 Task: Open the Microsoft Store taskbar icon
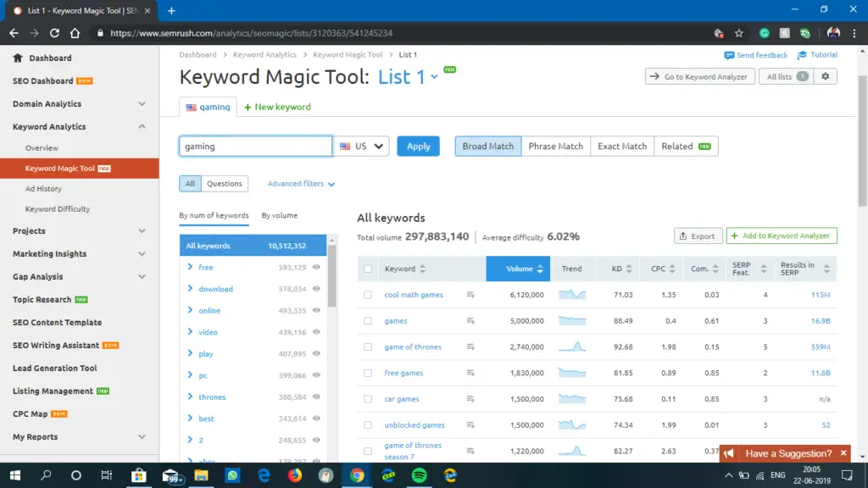[139, 475]
